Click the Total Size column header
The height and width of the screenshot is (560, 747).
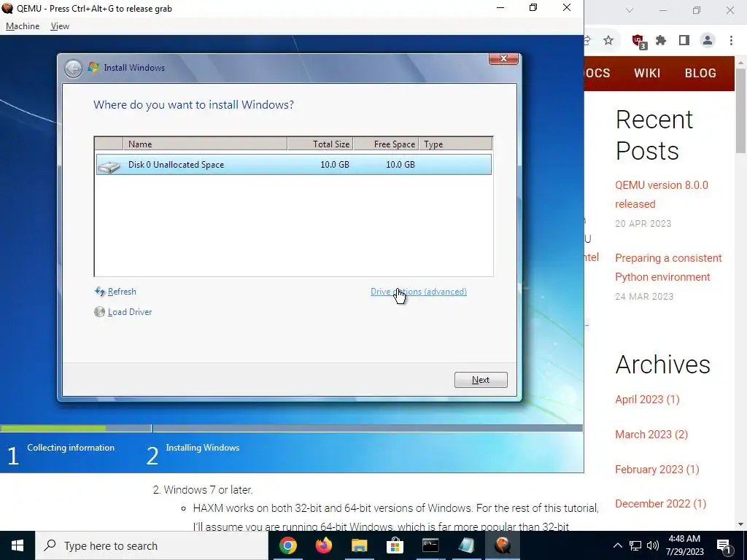[320, 144]
